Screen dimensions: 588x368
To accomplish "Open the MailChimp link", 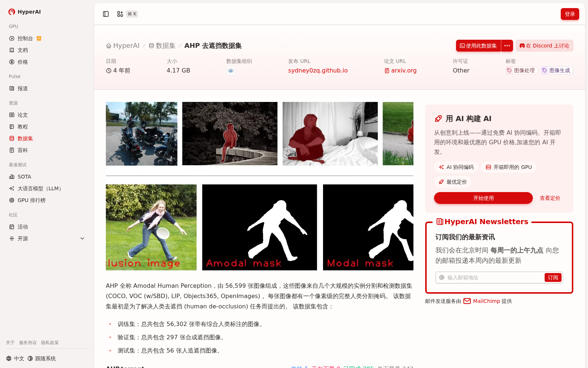I will 487,301.
